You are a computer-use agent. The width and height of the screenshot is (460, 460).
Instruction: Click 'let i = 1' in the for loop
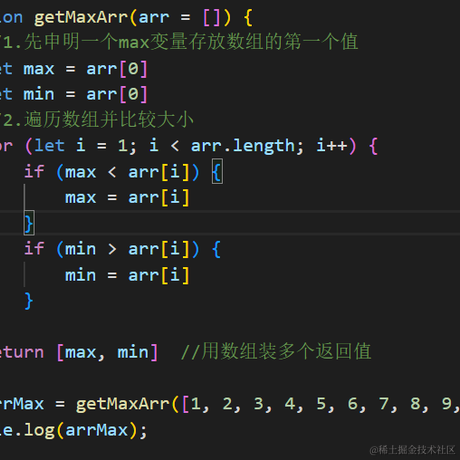[80, 146]
